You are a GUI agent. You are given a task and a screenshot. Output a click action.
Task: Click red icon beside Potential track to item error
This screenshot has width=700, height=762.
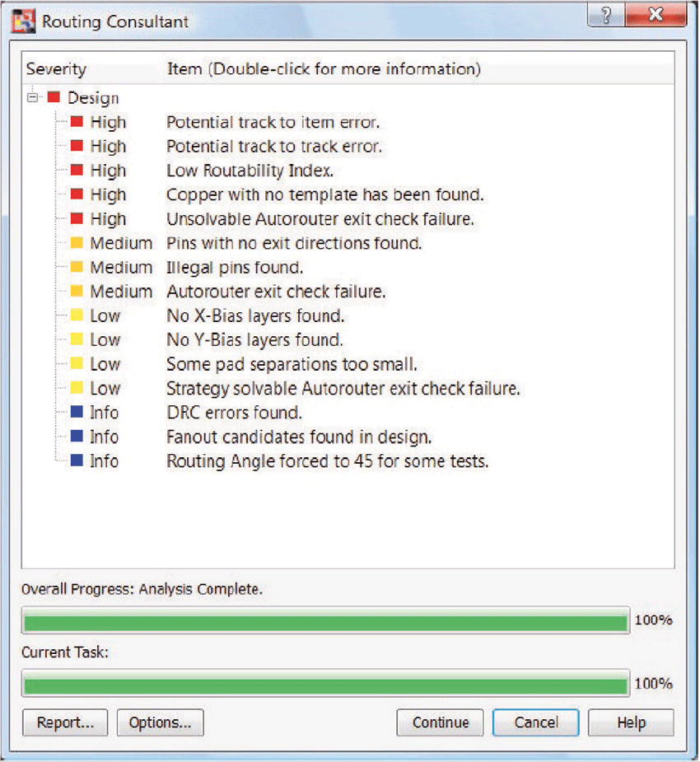pyautogui.click(x=77, y=121)
